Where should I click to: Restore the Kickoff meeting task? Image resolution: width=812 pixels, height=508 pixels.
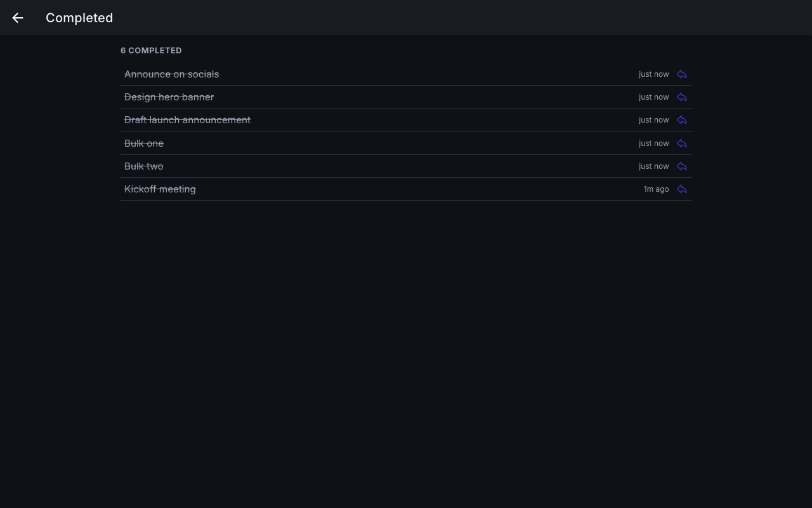(x=682, y=189)
